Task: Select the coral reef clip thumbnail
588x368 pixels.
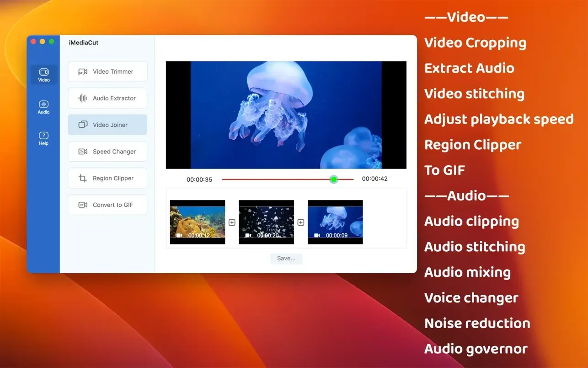Action: click(x=198, y=222)
